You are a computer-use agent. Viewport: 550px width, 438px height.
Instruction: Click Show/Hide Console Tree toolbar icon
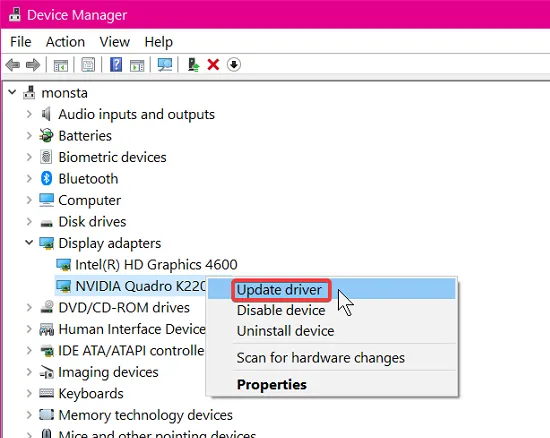point(60,65)
